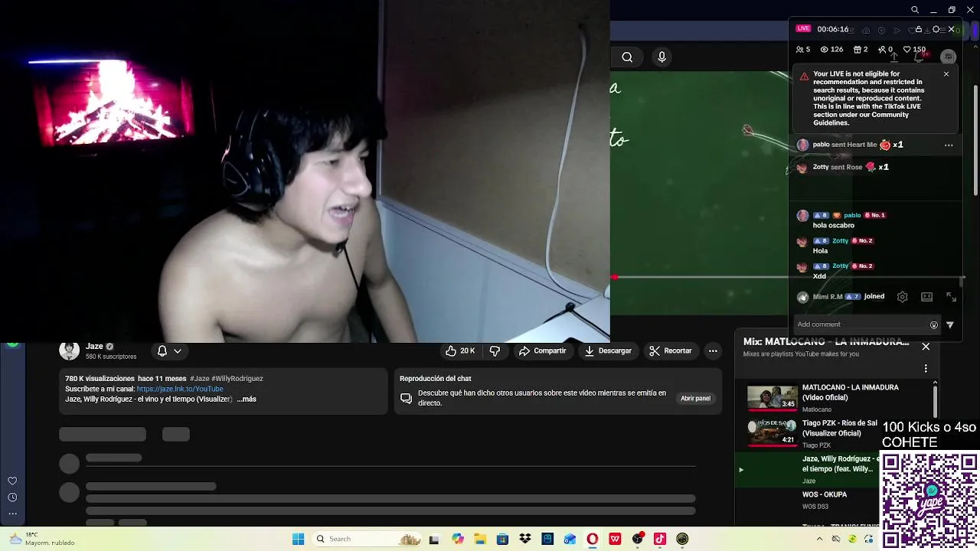
Task: Click the browser search icon in title bar
Action: [915, 10]
